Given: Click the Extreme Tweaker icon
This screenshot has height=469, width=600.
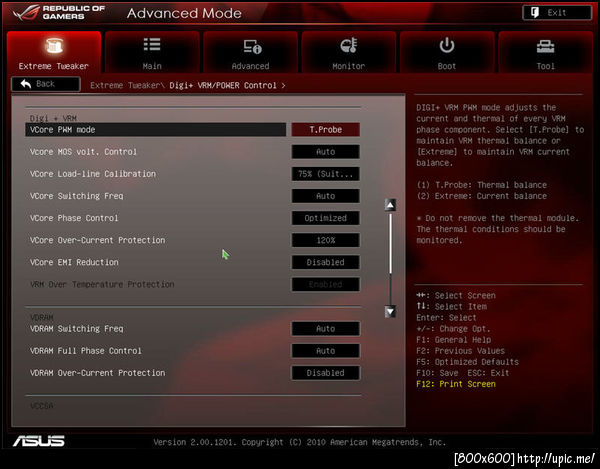Looking at the screenshot, I should [x=54, y=46].
